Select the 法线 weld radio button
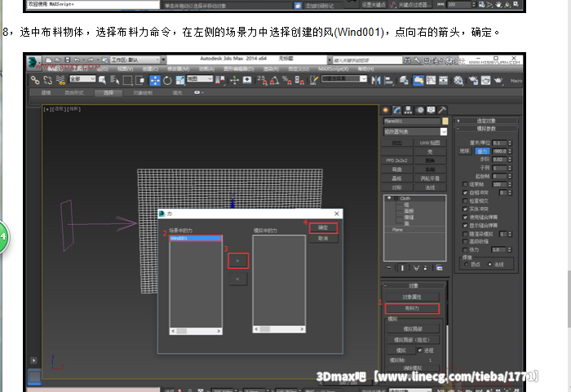The image size is (571, 392). click(489, 264)
